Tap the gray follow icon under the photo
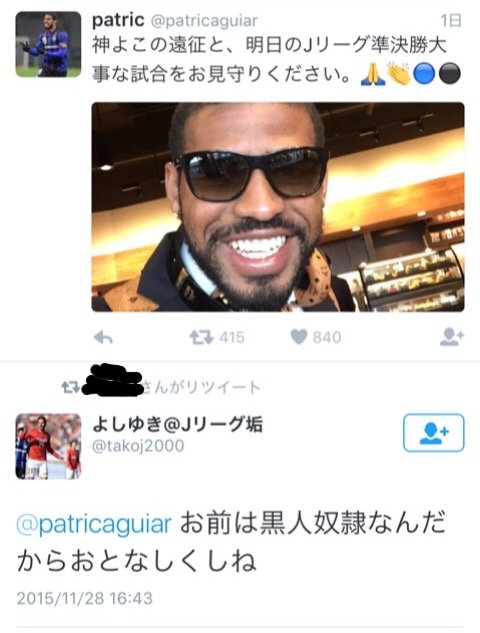The width and height of the screenshot is (480, 633). 452,337
